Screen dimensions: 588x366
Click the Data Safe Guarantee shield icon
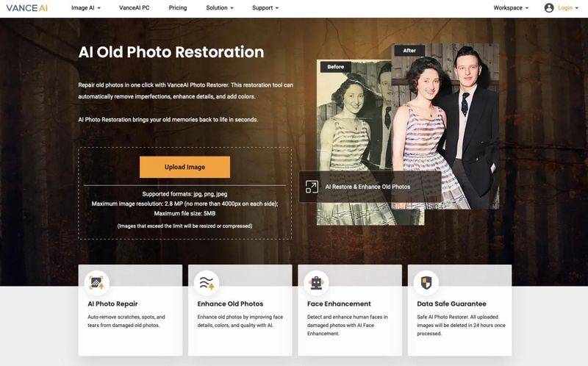click(x=426, y=283)
